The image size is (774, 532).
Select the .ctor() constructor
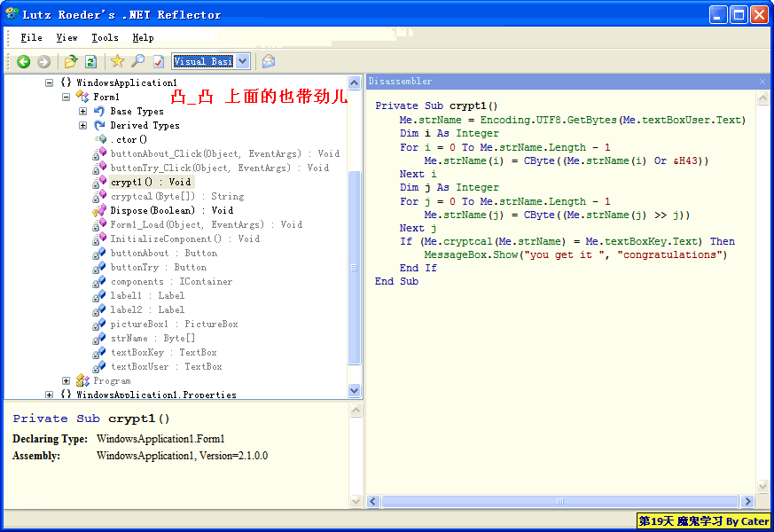point(129,140)
